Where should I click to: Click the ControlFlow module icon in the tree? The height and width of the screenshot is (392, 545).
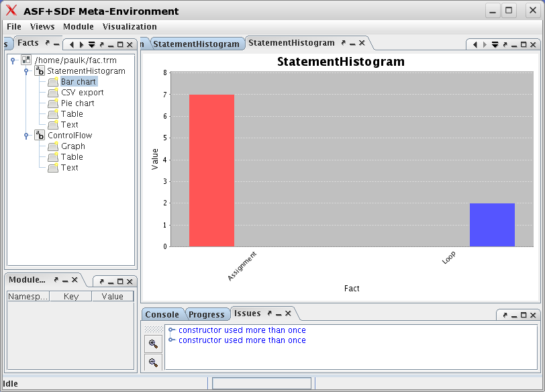39,135
